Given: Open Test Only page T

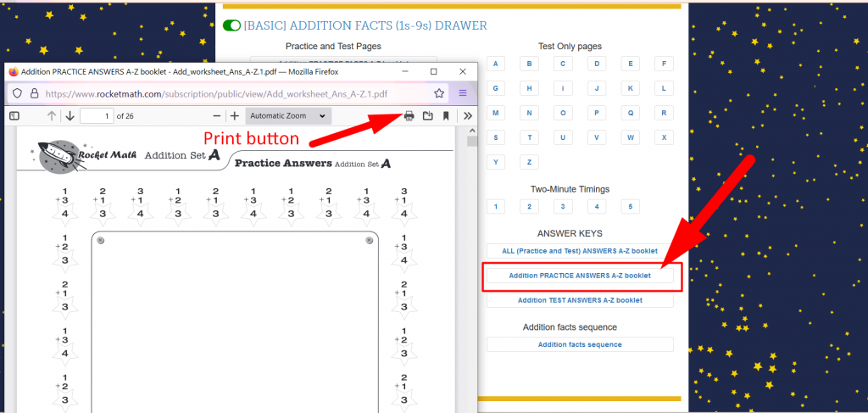Looking at the screenshot, I should (x=529, y=137).
